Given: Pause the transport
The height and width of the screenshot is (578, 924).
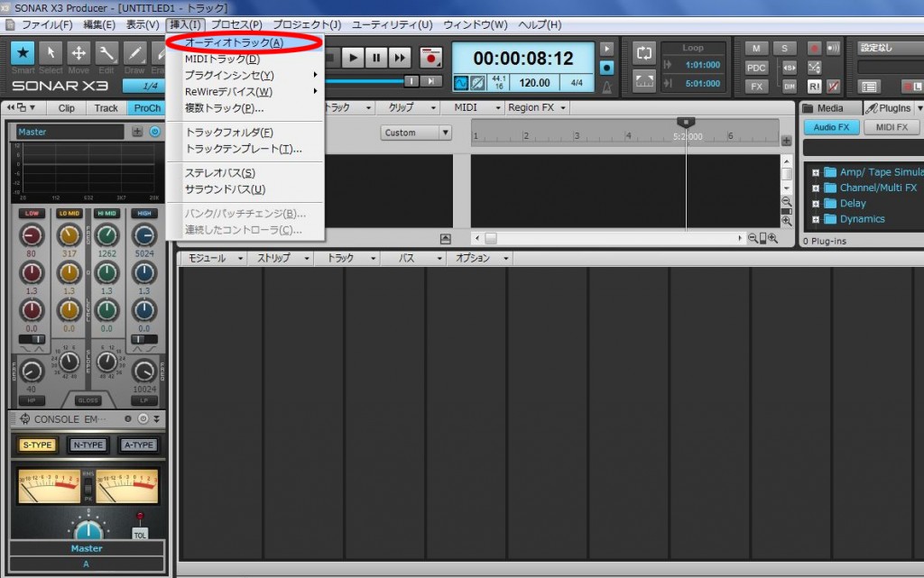Looking at the screenshot, I should (376, 58).
